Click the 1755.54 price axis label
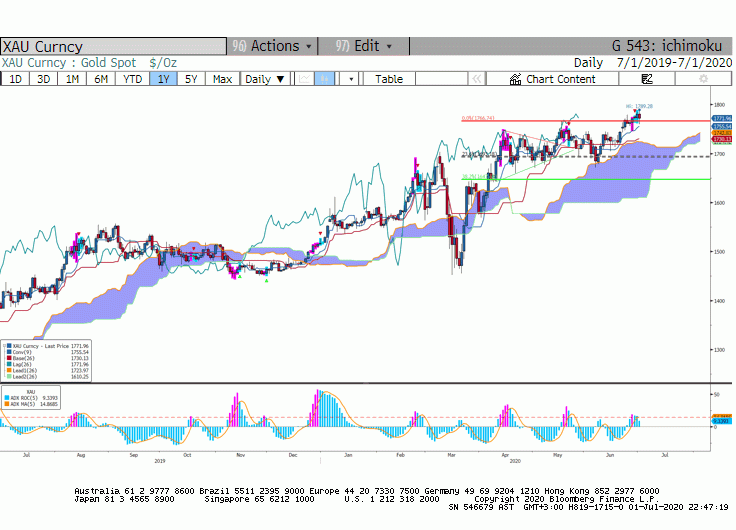 [722, 126]
